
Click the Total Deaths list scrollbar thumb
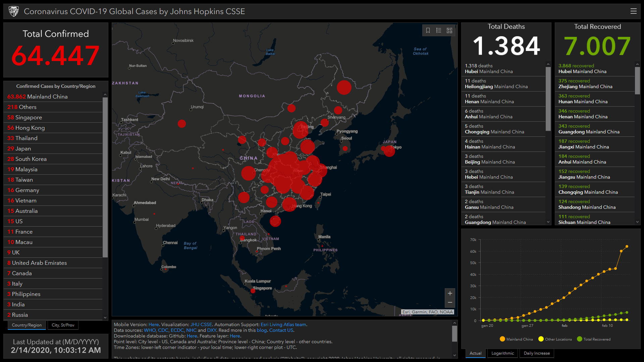(548, 99)
